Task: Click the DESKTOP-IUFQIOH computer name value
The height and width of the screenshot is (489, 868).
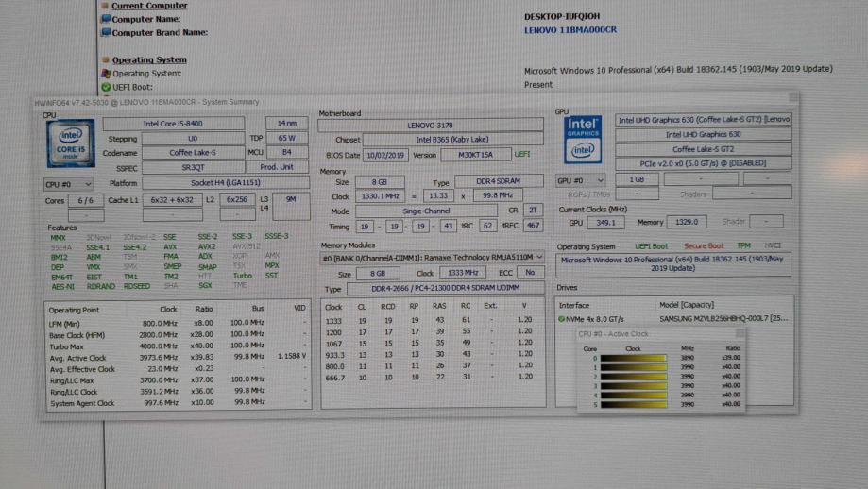Action: click(x=562, y=17)
